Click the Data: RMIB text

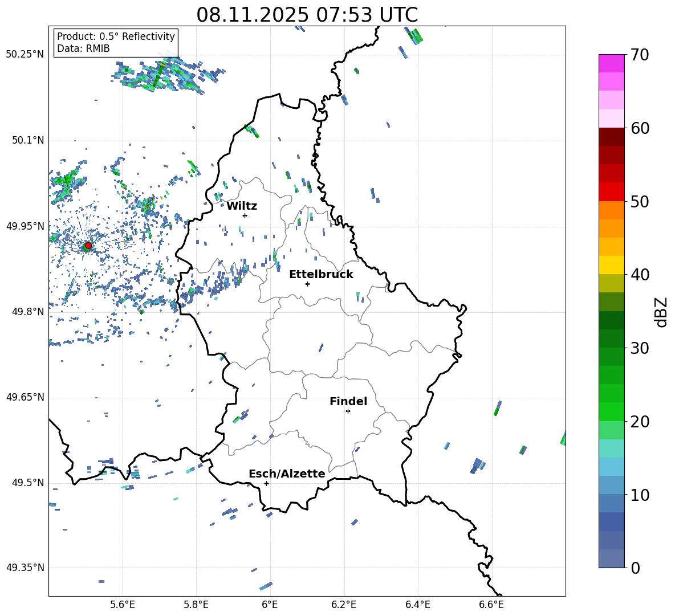[x=83, y=48]
